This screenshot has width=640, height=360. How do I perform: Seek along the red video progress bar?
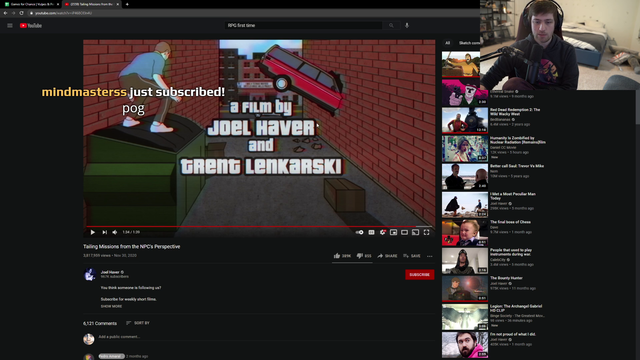(259, 226)
